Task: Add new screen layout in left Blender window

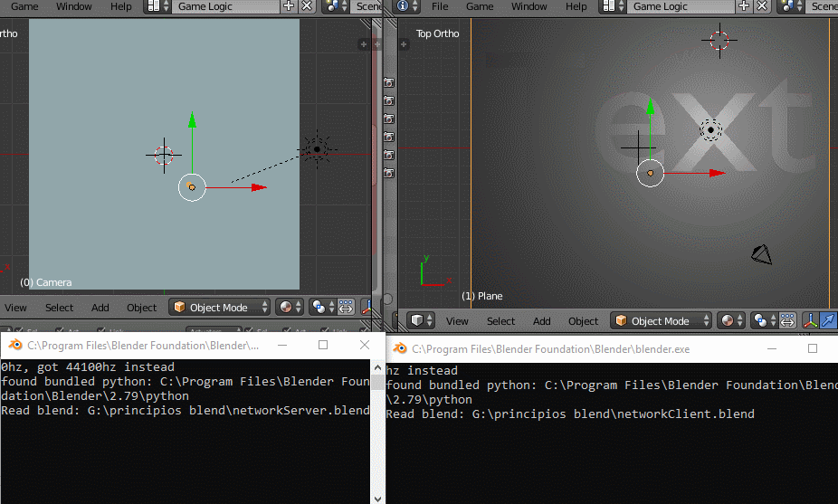Action: (289, 6)
